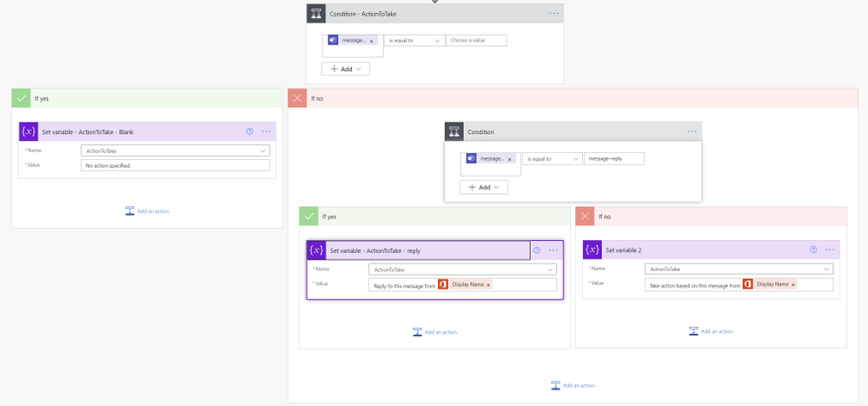Click Office icon in reply Value field

(443, 284)
